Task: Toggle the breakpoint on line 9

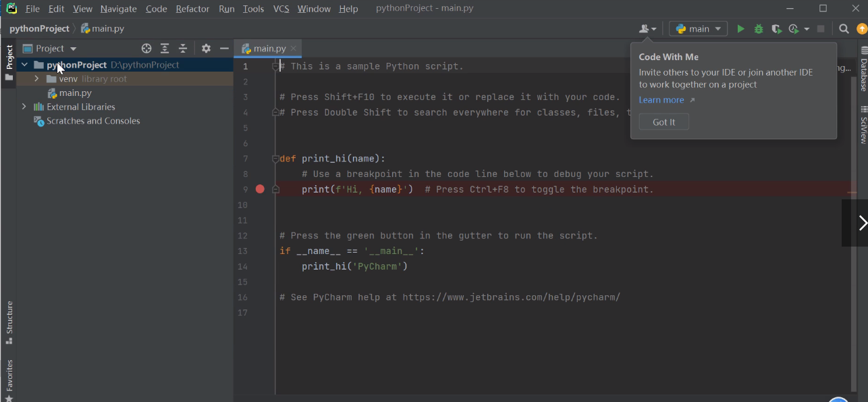Action: click(260, 189)
